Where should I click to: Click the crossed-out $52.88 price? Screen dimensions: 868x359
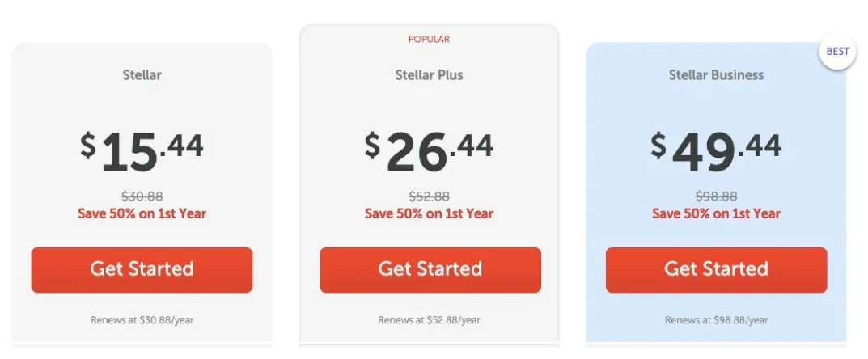(429, 196)
